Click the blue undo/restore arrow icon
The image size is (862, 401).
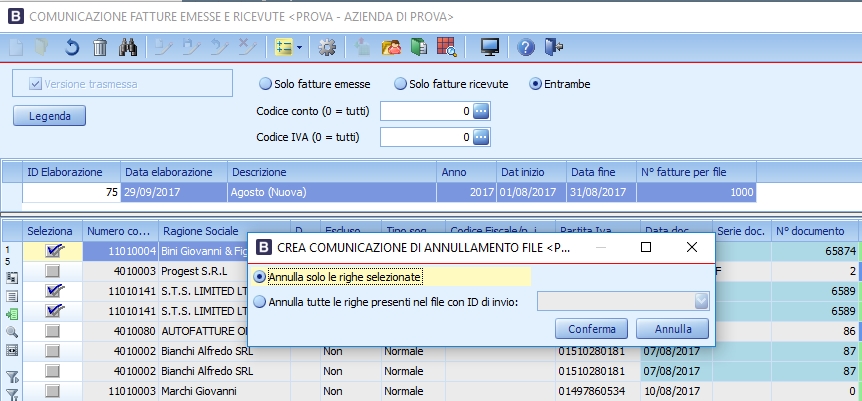(71, 48)
